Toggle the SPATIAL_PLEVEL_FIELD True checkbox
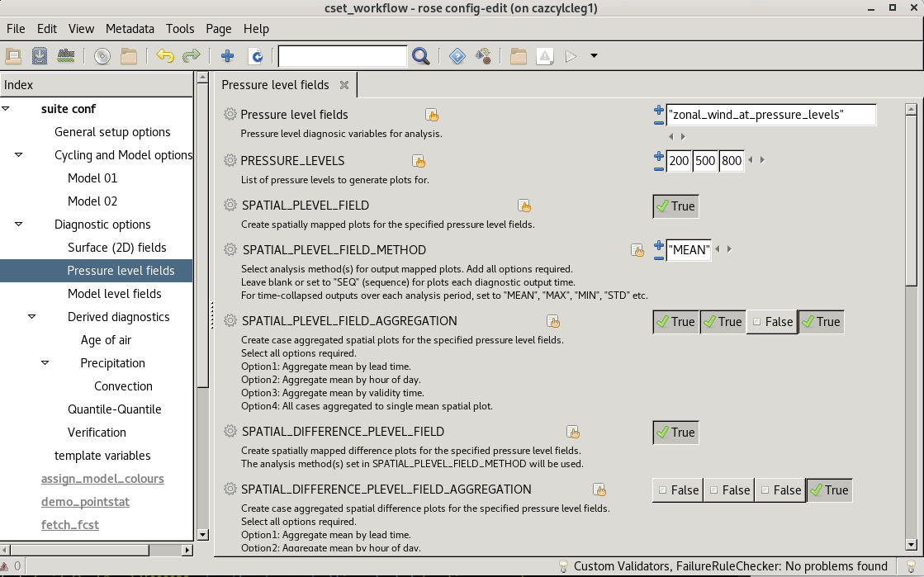This screenshot has height=577, width=924. (x=676, y=206)
